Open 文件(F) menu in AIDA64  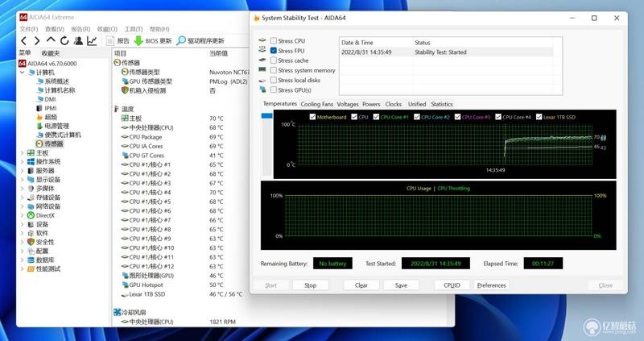pos(29,29)
